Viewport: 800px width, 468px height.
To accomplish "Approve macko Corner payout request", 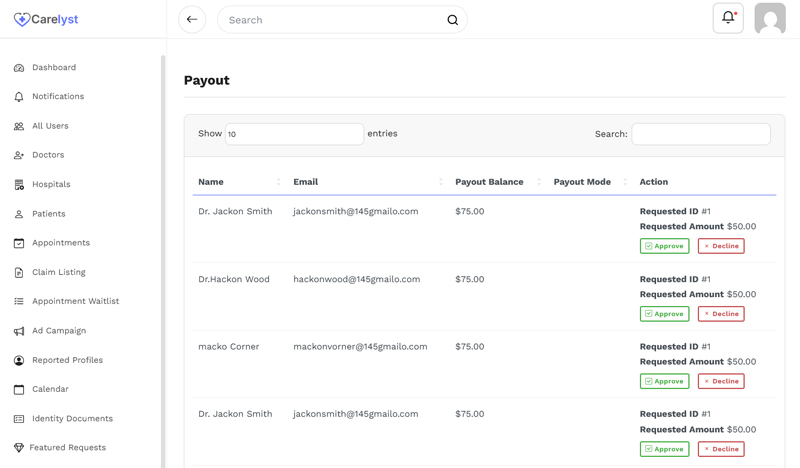I will [664, 381].
